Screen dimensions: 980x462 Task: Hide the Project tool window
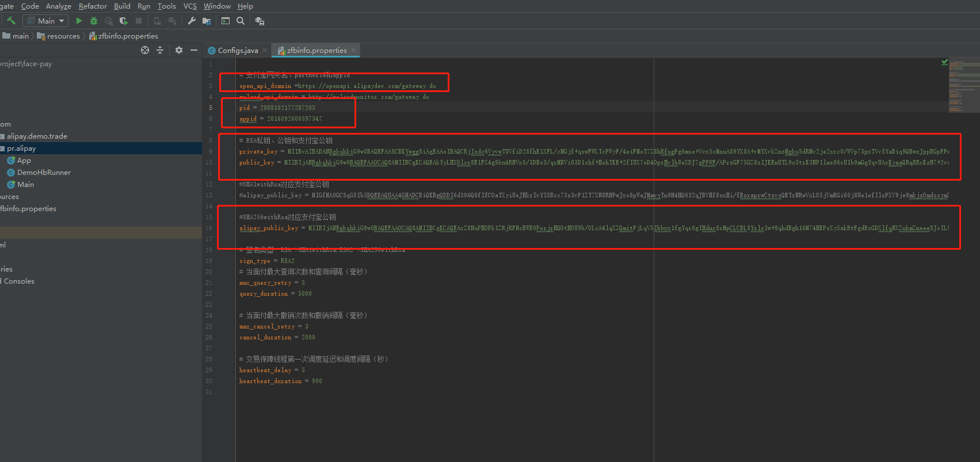pyautogui.click(x=194, y=50)
